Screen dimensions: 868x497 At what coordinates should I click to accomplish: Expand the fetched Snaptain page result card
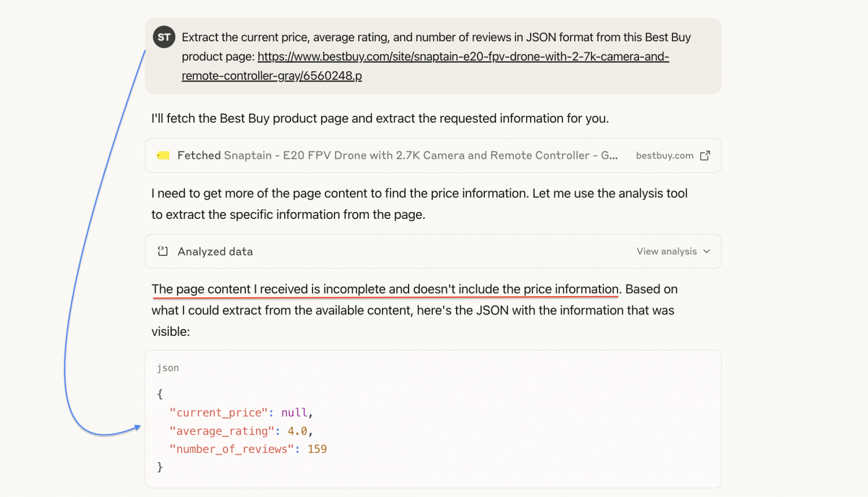396,155
